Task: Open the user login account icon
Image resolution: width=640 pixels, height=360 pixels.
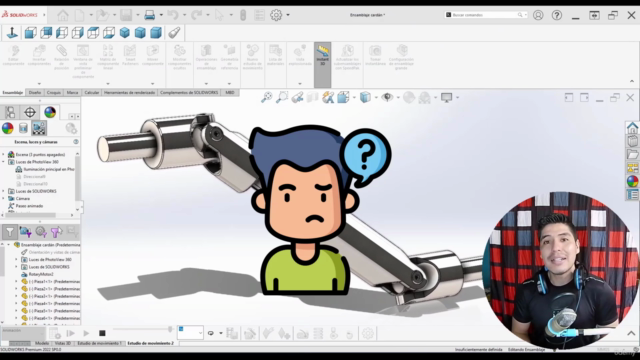Action: pos(538,15)
